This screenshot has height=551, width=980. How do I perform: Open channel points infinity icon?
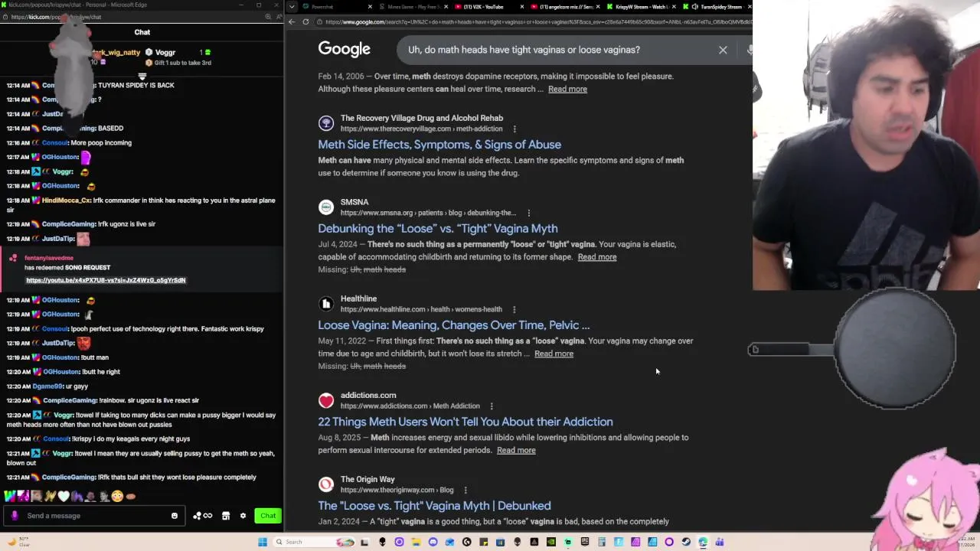pyautogui.click(x=203, y=516)
